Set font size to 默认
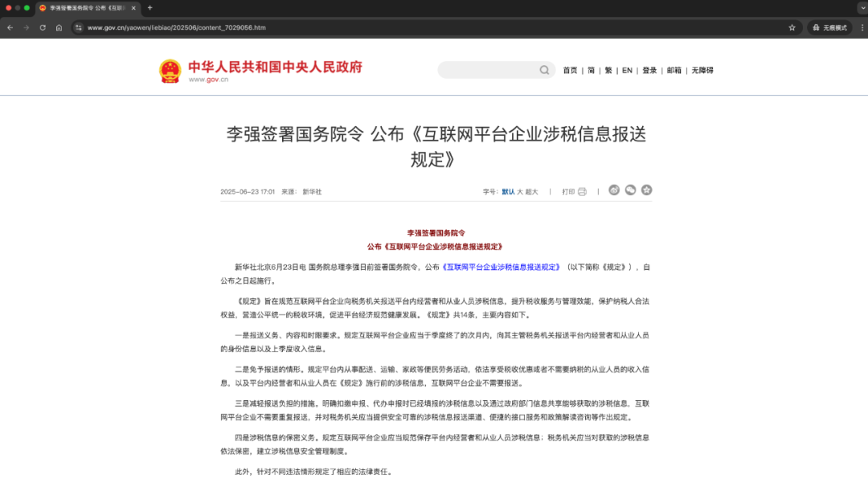 click(508, 192)
